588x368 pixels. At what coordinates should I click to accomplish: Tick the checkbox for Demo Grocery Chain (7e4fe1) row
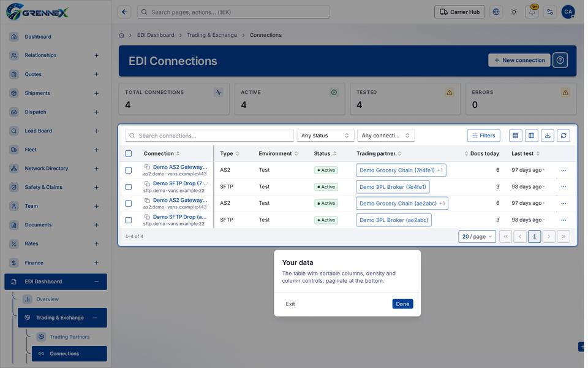(129, 170)
